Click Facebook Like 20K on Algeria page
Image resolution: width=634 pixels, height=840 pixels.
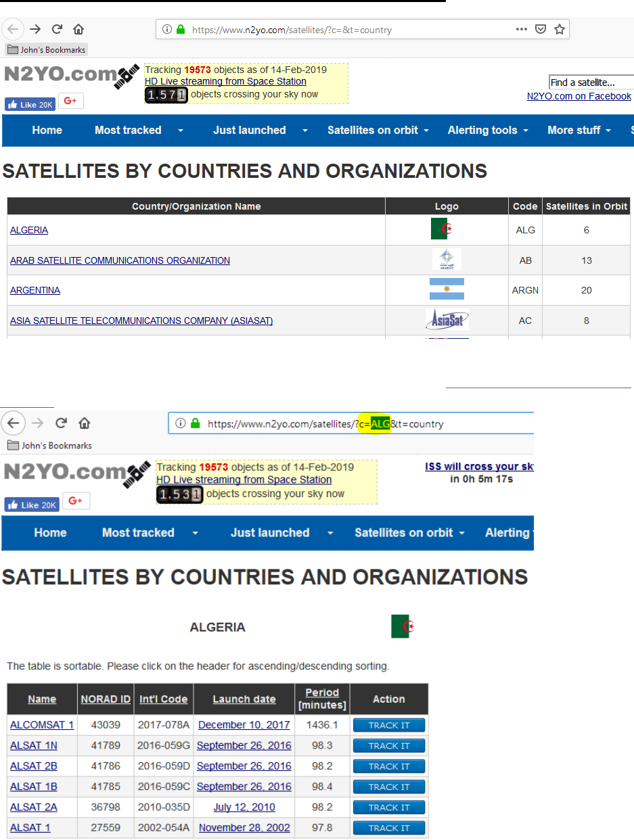pyautogui.click(x=32, y=505)
